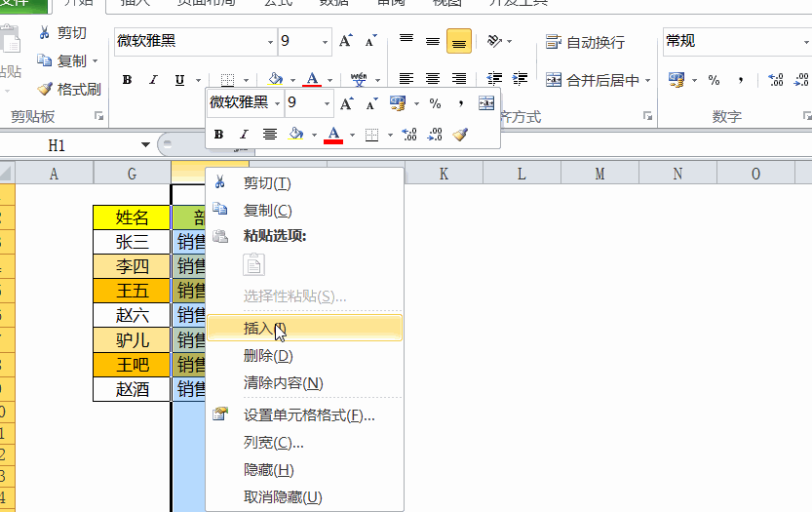Select column K header
The image size is (812, 512).
[x=444, y=174]
